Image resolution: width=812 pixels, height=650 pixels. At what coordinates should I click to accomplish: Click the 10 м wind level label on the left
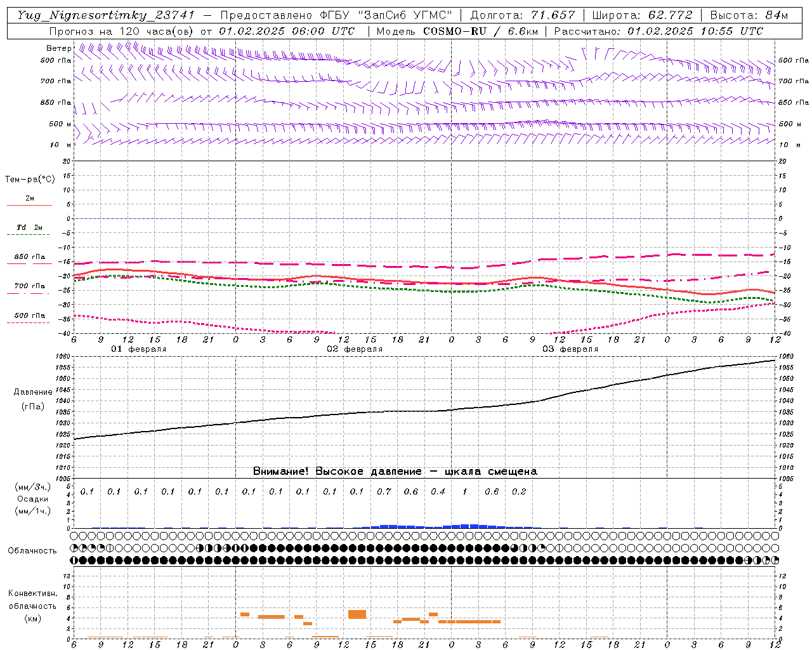click(x=60, y=145)
